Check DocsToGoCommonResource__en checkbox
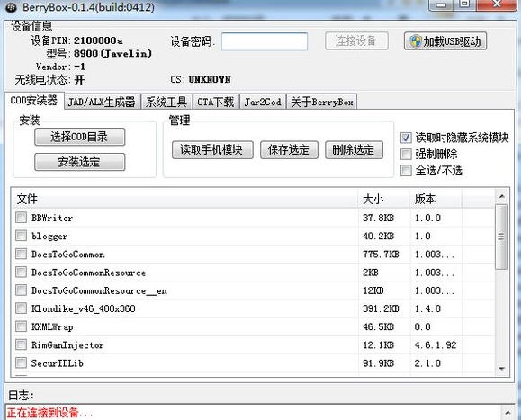 (x=21, y=290)
